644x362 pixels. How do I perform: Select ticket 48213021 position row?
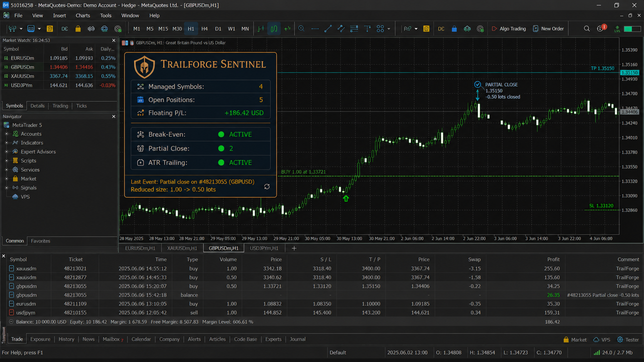point(323,269)
